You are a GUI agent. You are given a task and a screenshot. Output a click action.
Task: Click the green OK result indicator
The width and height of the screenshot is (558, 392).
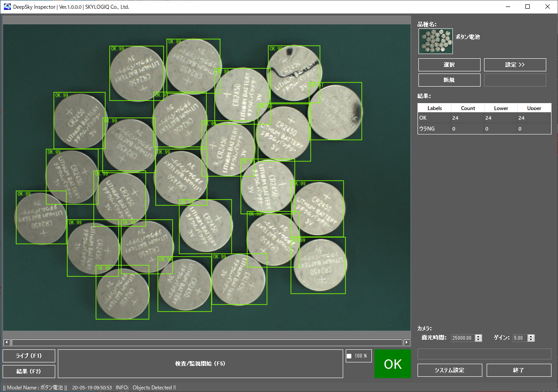coord(393,364)
